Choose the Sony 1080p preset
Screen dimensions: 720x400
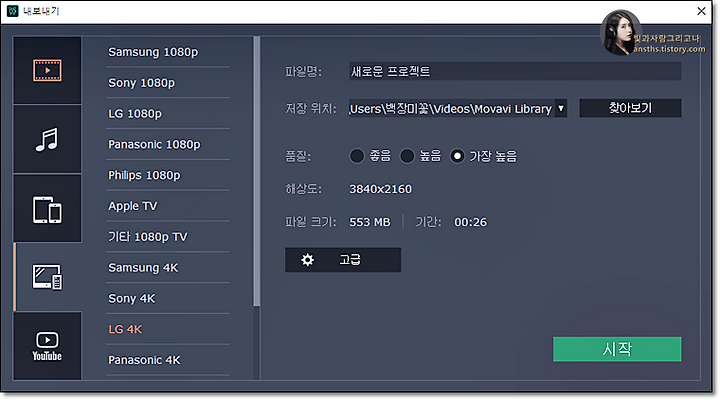tap(168, 83)
